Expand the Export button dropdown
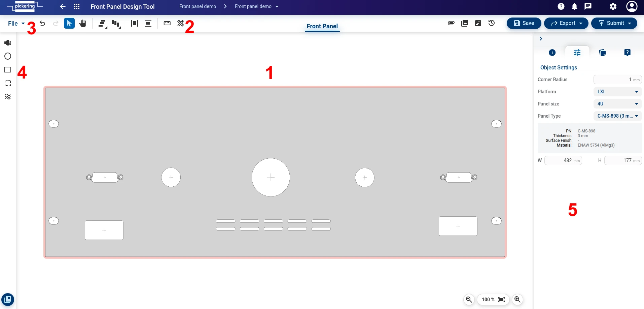Viewport: 644px width, 309px height. 580,23
